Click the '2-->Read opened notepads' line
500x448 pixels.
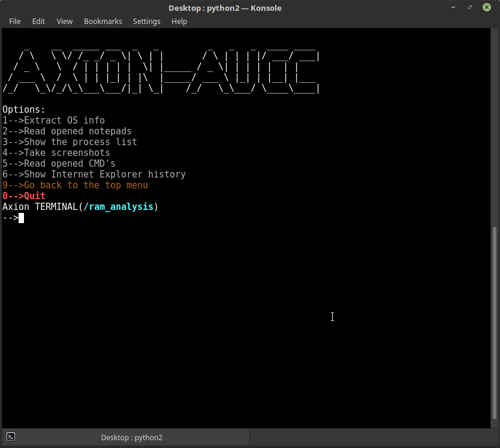coord(67,131)
